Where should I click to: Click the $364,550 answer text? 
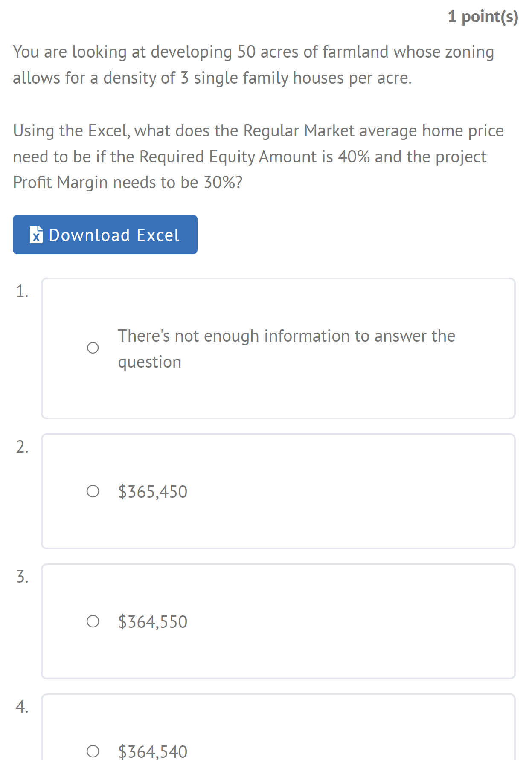coord(153,622)
